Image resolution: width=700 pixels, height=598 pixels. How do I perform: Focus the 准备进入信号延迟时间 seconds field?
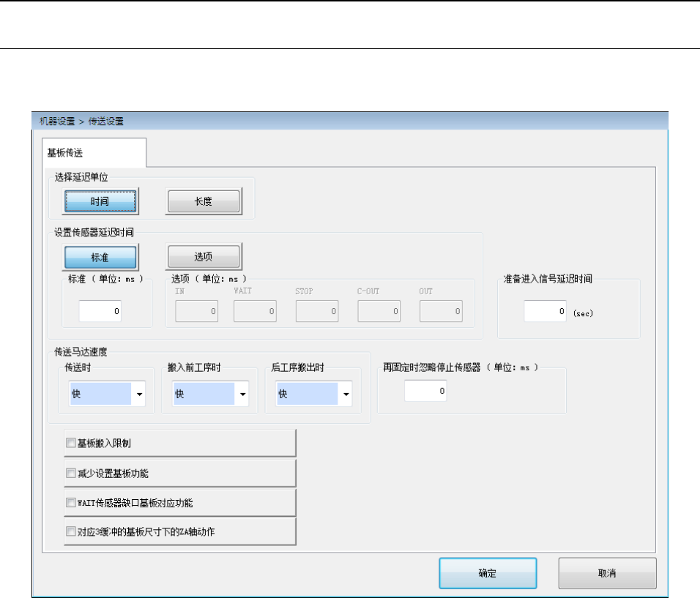545,311
